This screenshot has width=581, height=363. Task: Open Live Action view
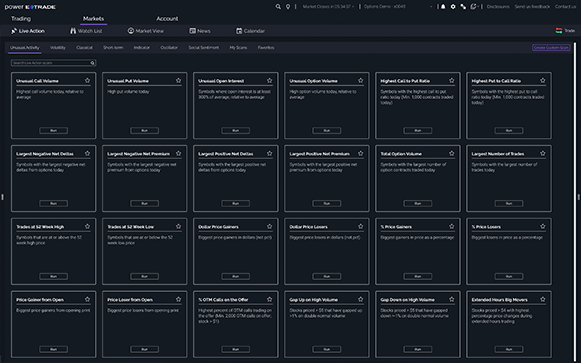pos(28,31)
